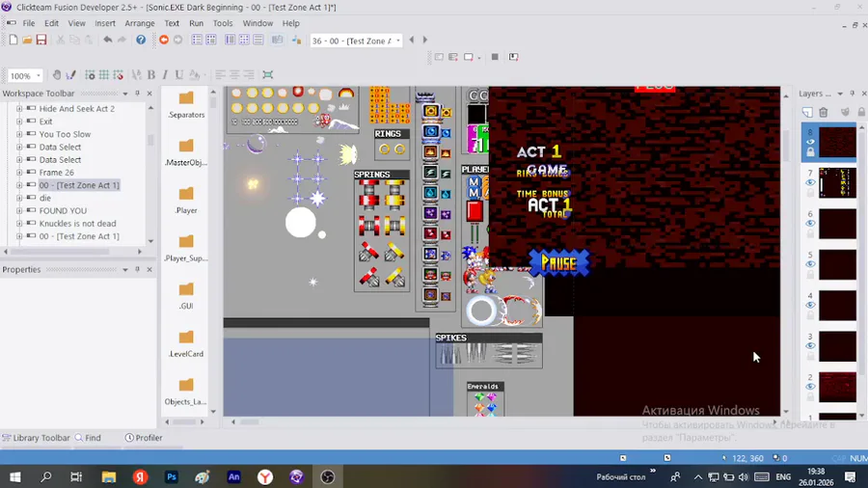The image size is (868, 488).
Task: Click the Italic formatting icon
Action: [165, 74]
